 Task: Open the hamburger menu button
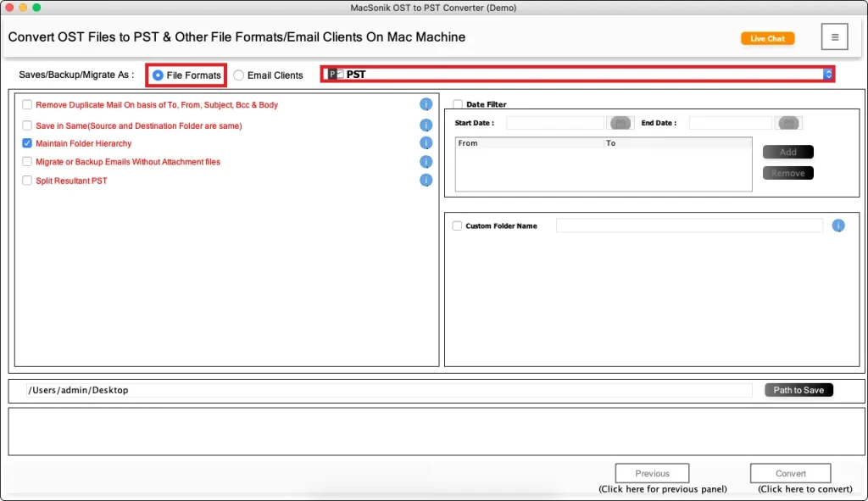[x=834, y=37]
